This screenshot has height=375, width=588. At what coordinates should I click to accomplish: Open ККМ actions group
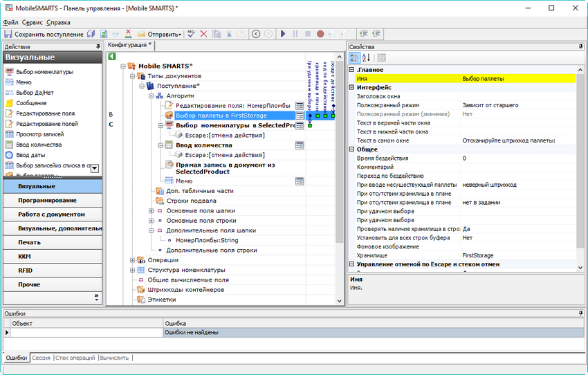pos(53,257)
